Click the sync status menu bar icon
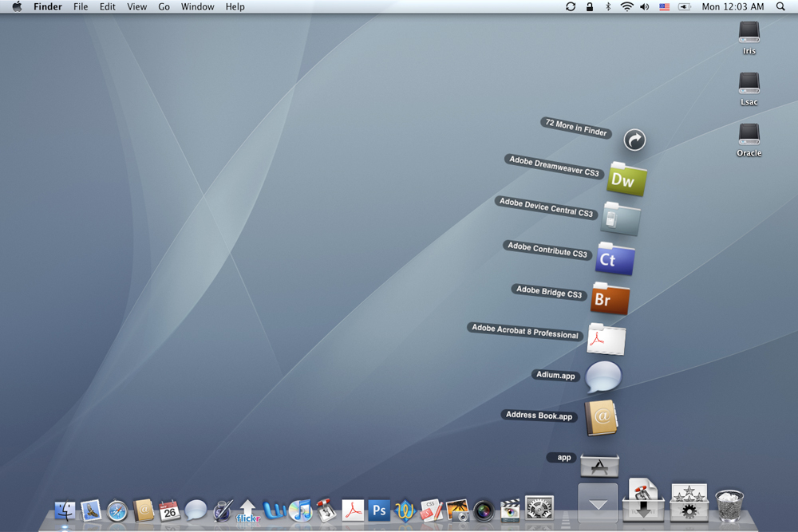This screenshot has height=532, width=798. [571, 6]
